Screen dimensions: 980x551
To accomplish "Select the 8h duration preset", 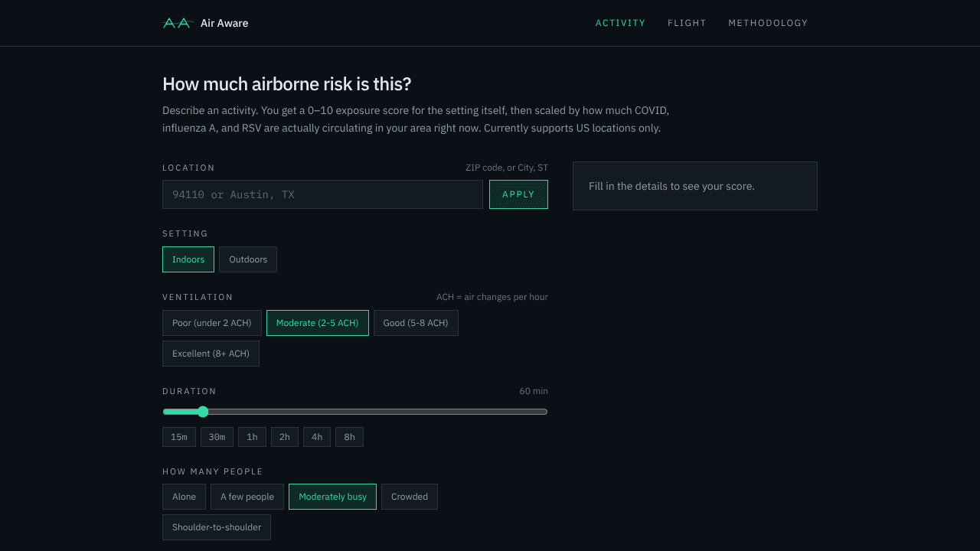I will [349, 437].
